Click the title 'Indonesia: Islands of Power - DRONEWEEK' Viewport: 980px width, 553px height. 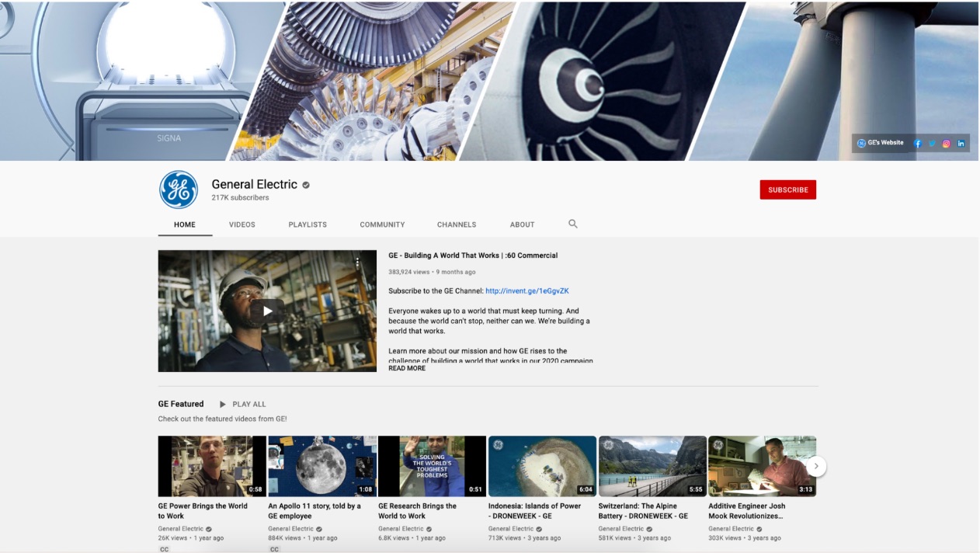tap(535, 511)
